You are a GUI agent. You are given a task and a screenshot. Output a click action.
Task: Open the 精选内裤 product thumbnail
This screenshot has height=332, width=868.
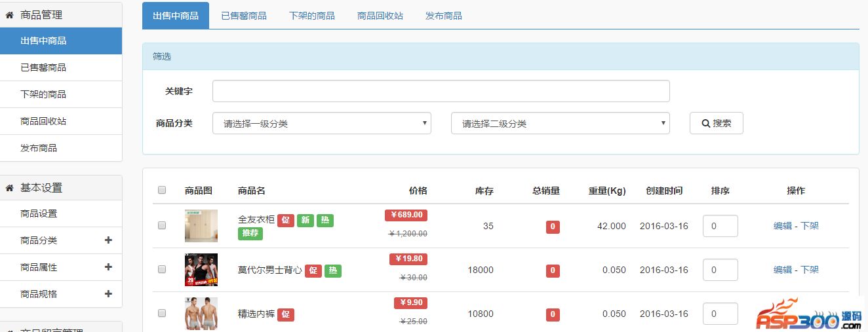coord(201,314)
